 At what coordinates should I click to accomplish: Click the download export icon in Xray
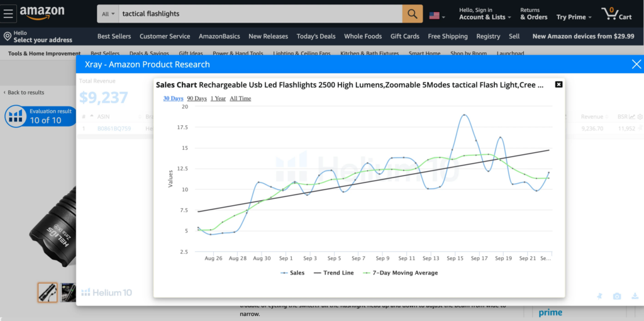[635, 296]
